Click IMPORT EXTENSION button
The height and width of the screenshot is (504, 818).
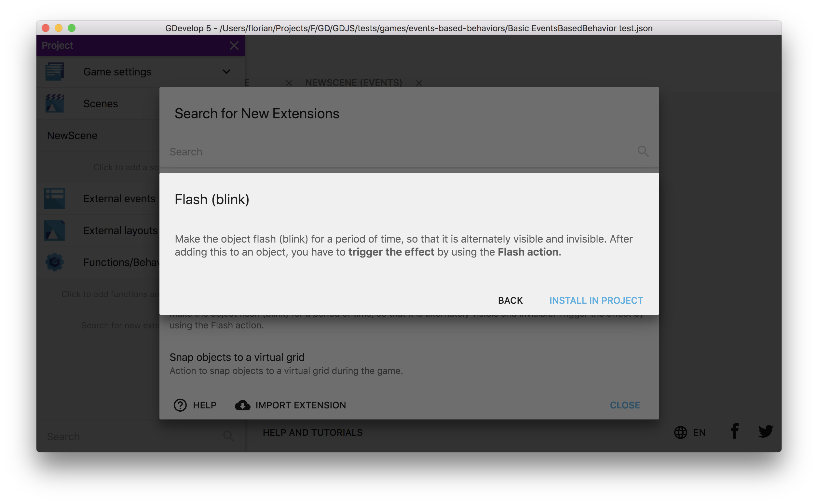tap(291, 405)
